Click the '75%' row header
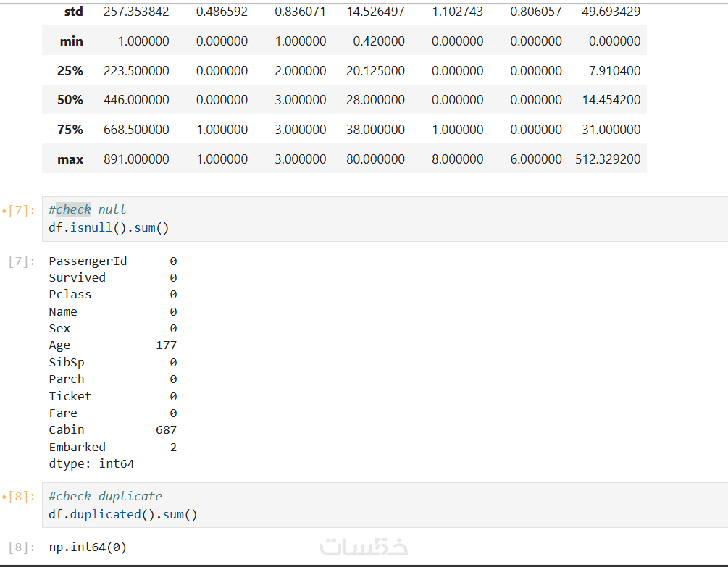Viewport: 728px width, 567px height. pyautogui.click(x=70, y=130)
